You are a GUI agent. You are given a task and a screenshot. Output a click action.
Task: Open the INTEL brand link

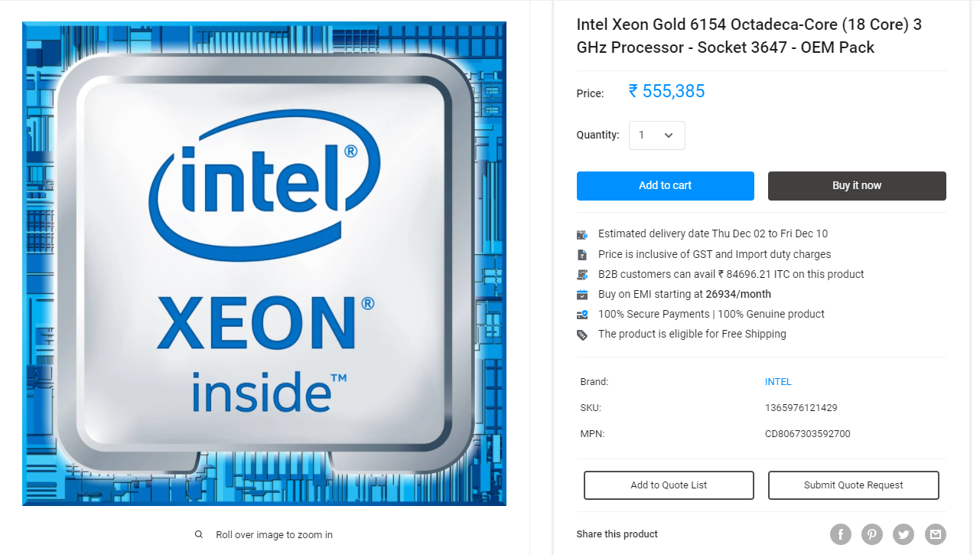click(x=778, y=382)
